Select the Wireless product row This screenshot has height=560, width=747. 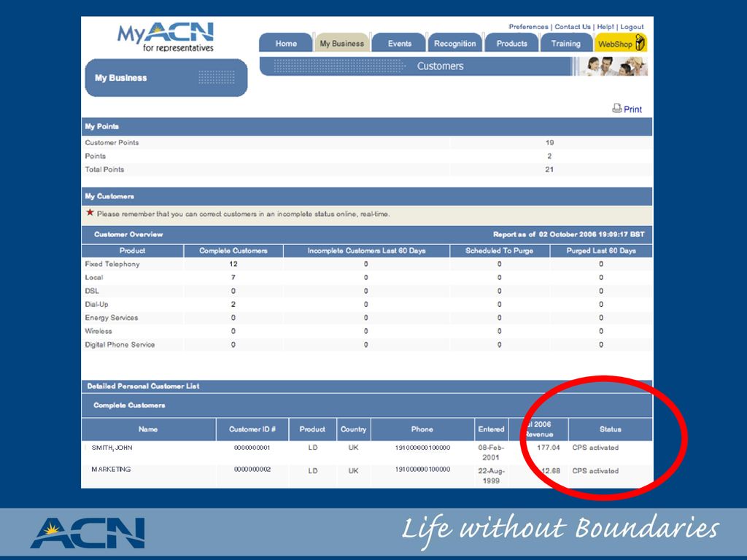[x=367, y=331]
